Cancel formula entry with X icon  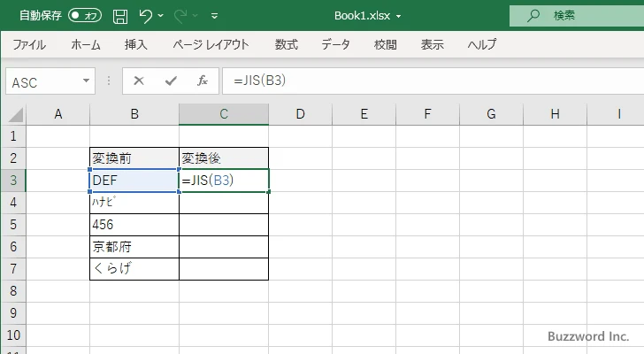click(139, 81)
